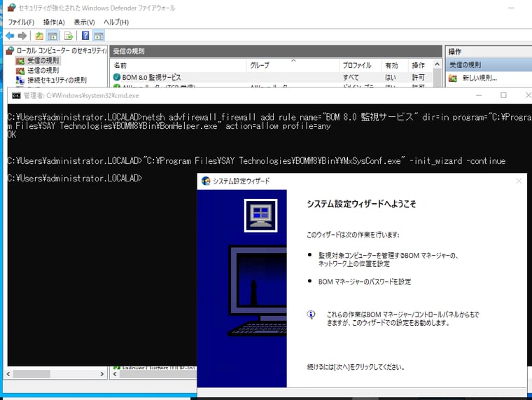Click the Forward arrow in the firewall toolbar
This screenshot has height=400, width=532.
(x=22, y=36)
